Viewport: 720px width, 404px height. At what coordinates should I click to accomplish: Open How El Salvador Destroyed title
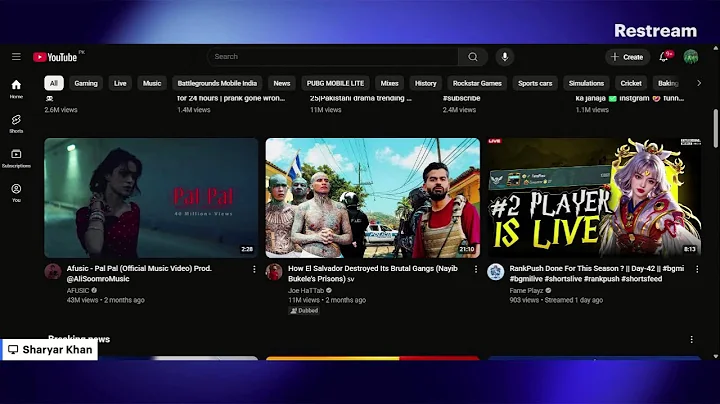click(x=373, y=273)
